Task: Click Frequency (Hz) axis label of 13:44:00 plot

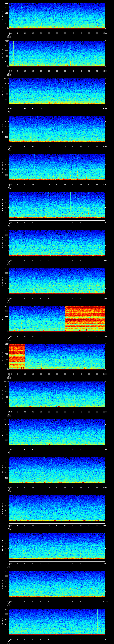Action: click(3, 16)
